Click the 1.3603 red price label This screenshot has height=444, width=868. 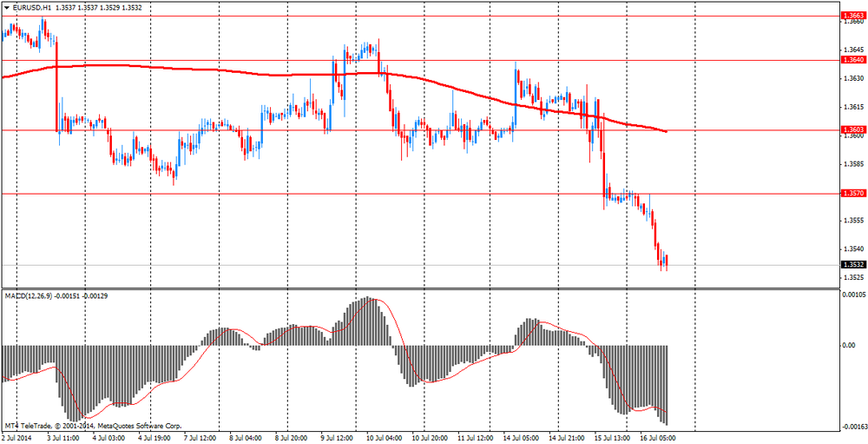(852, 129)
